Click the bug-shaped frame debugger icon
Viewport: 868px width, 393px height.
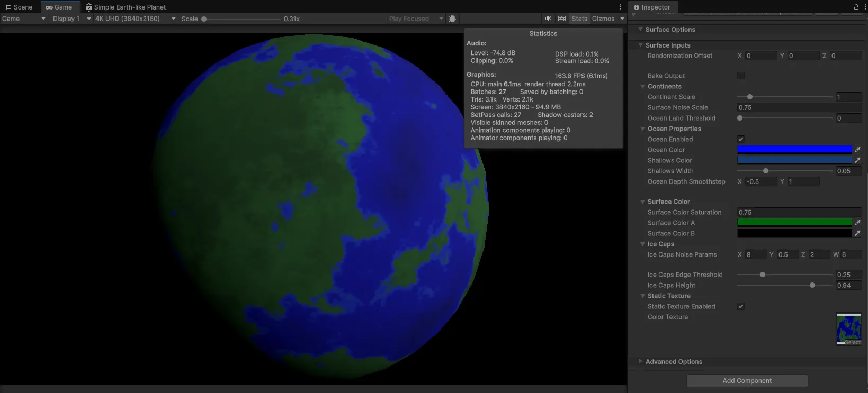tap(452, 19)
